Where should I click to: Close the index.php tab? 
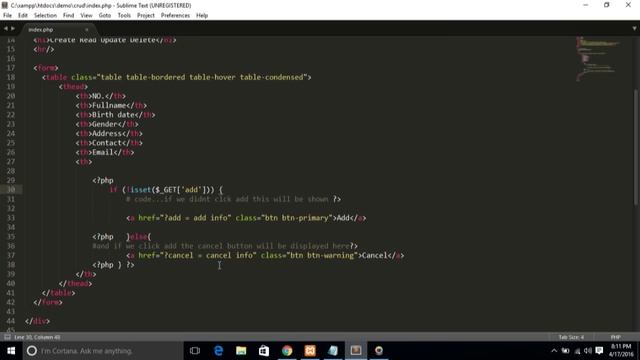[87, 29]
